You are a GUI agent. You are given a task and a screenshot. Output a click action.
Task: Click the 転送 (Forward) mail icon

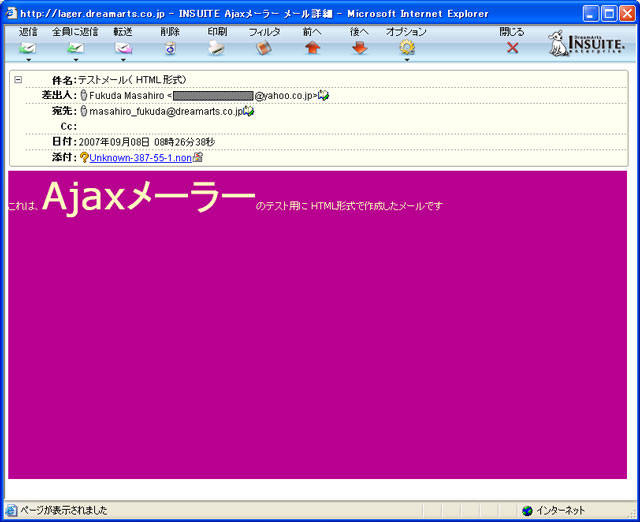(123, 47)
